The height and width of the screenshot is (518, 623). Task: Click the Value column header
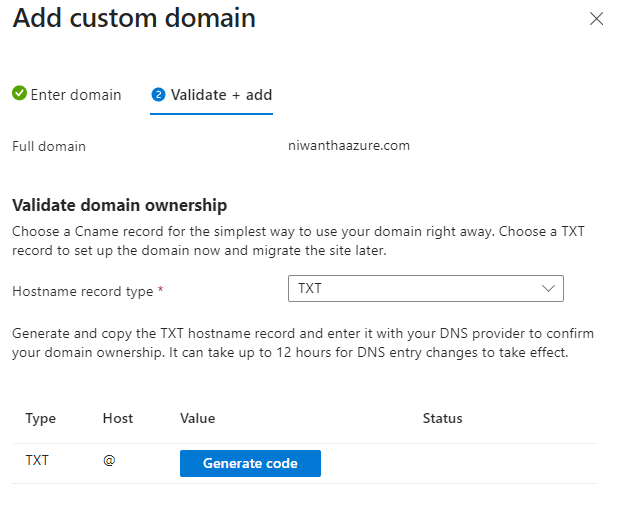click(x=198, y=418)
